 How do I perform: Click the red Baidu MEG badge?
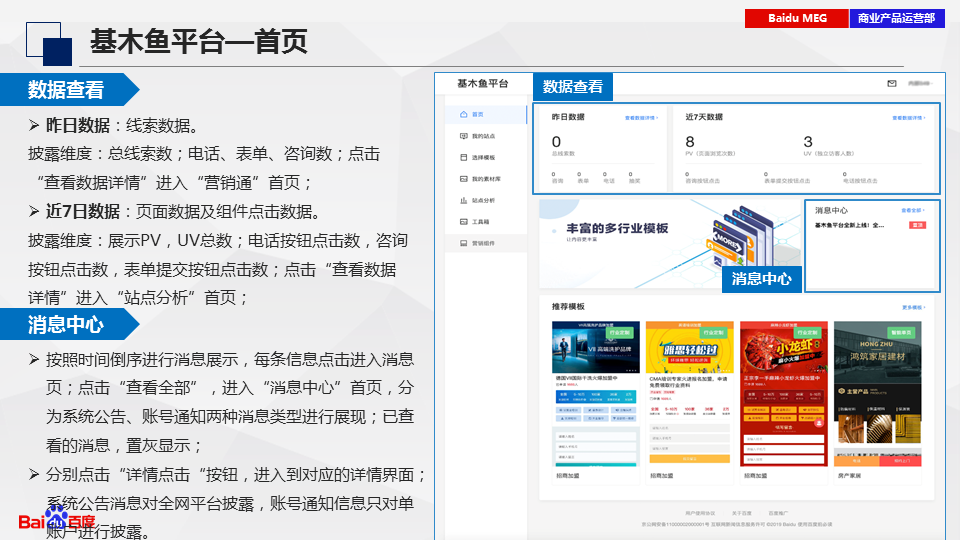coord(797,18)
